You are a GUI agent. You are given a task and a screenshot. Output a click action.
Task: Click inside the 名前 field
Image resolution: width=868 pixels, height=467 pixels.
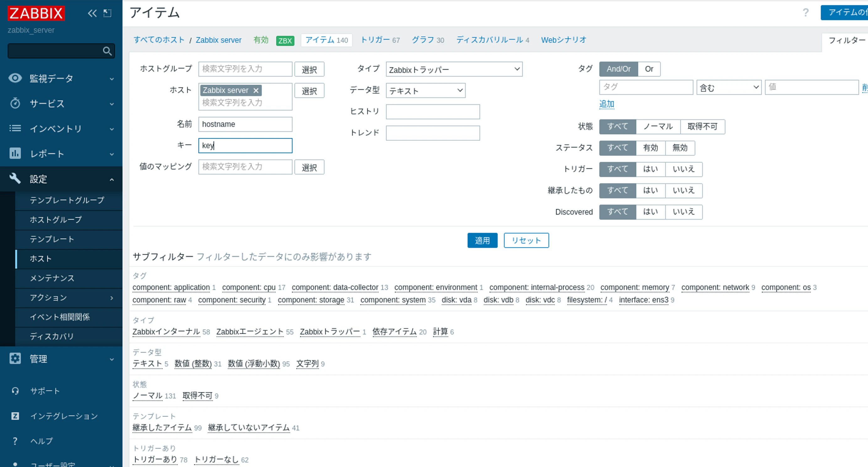(x=245, y=124)
